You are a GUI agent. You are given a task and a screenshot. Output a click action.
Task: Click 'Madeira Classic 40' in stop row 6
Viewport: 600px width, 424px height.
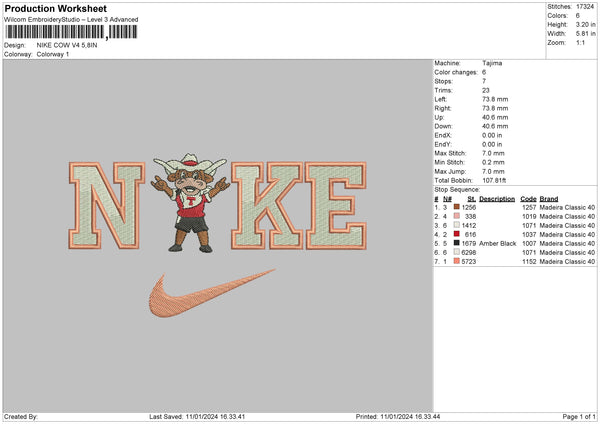[567, 253]
